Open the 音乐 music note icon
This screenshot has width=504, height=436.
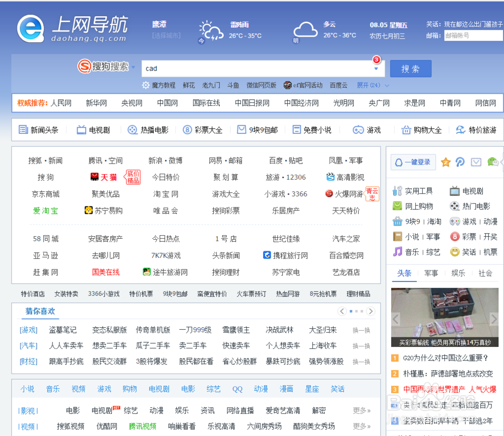pos(398,252)
